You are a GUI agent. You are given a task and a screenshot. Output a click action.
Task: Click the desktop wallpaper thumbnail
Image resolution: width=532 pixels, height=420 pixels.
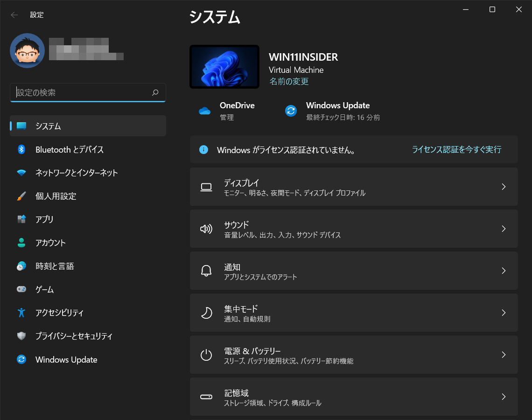click(x=224, y=67)
